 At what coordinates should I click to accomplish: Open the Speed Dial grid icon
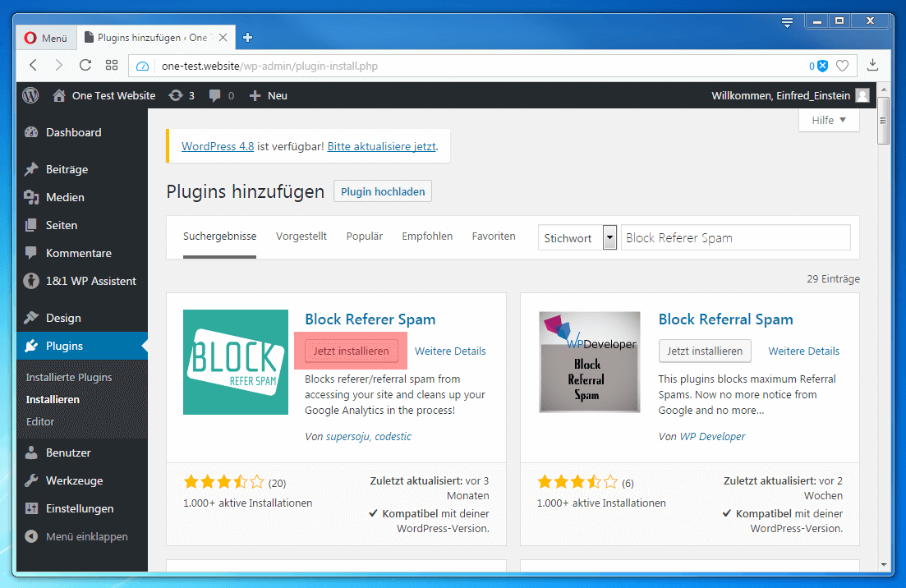click(112, 65)
